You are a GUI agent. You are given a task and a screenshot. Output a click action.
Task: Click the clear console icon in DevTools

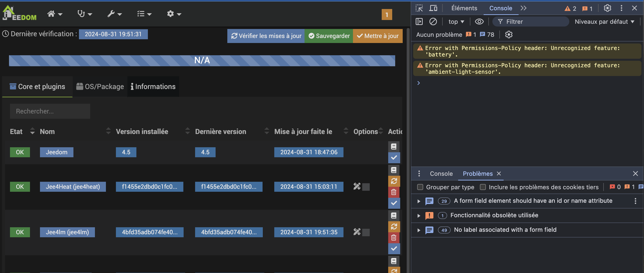click(433, 22)
